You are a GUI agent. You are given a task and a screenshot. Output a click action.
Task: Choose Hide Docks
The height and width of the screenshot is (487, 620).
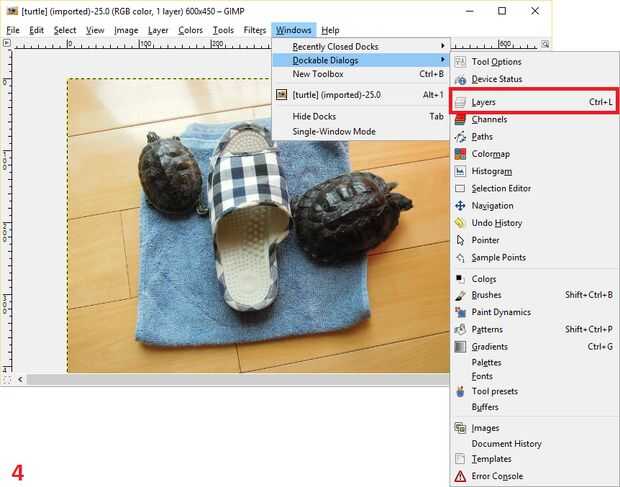[x=361, y=116]
